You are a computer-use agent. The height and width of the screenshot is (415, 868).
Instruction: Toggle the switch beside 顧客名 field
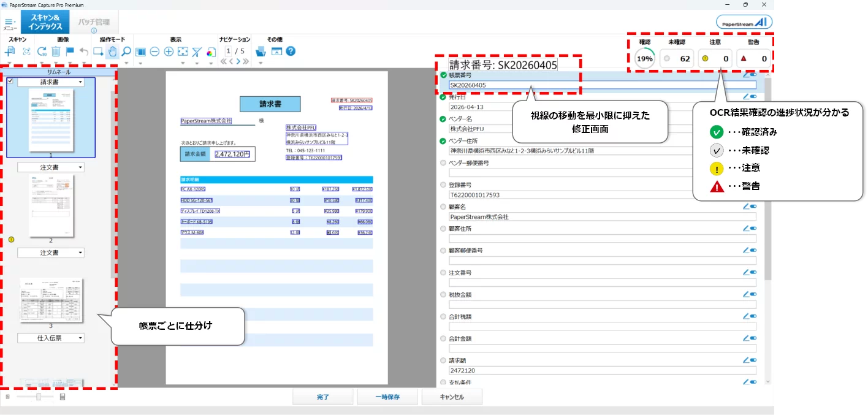click(x=753, y=207)
